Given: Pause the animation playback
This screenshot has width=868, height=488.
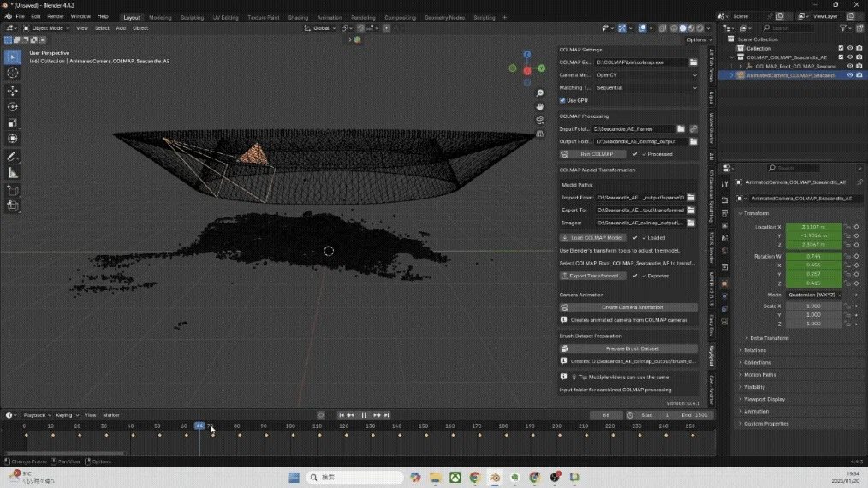Looking at the screenshot, I should (x=364, y=415).
